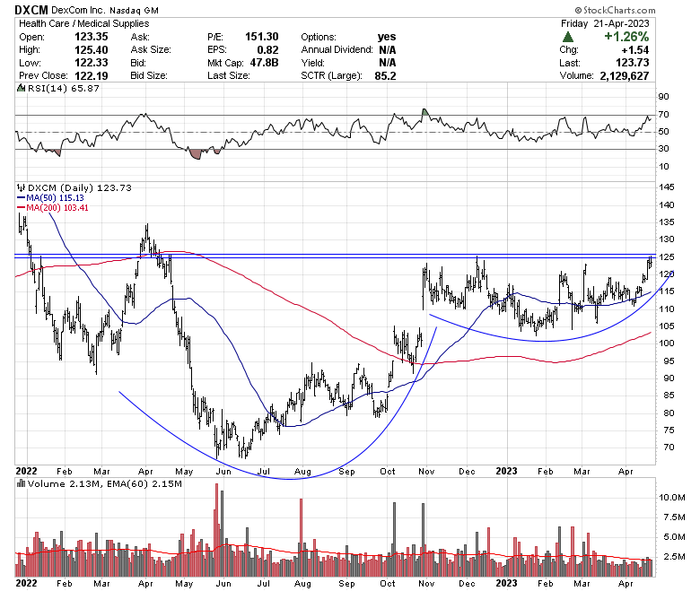This screenshot has height=591, width=700.
Task: Click the RSI(14) indicator icon
Action: pos(21,88)
